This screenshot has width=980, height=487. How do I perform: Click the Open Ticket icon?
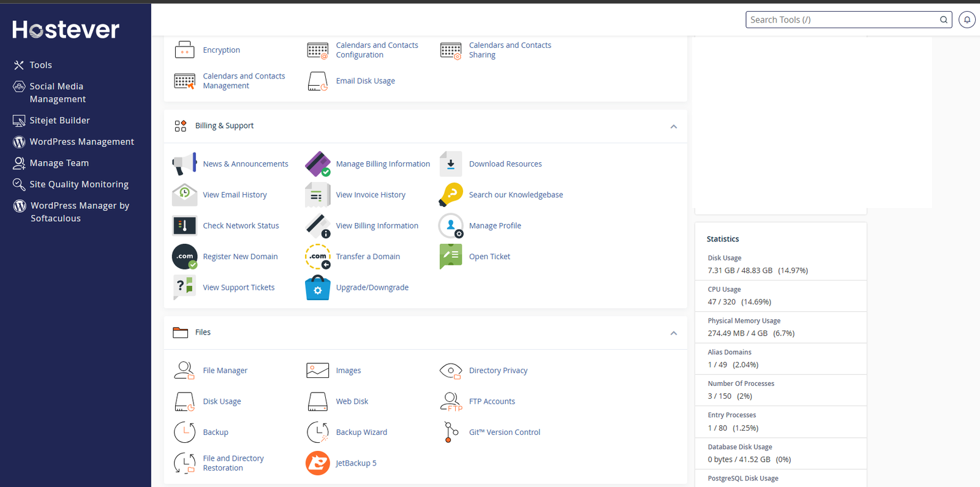(451, 257)
